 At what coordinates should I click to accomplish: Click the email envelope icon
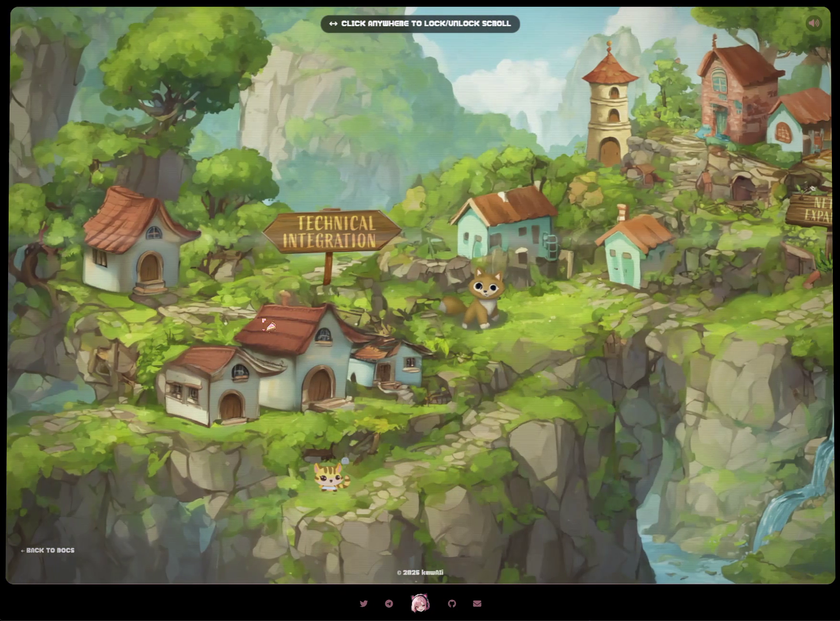(x=477, y=603)
